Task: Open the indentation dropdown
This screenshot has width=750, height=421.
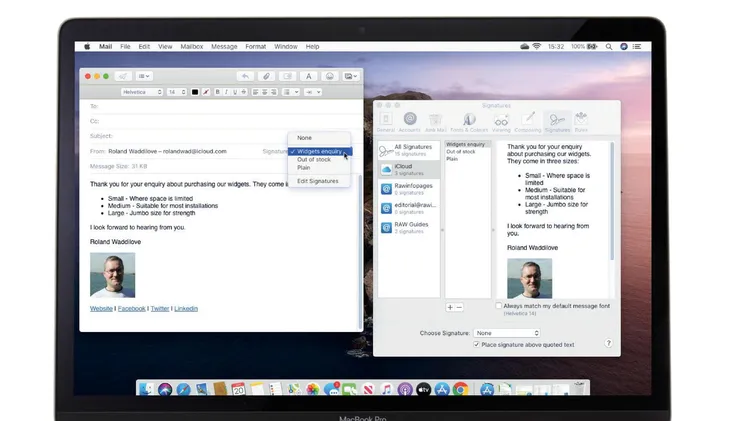Action: click(313, 92)
